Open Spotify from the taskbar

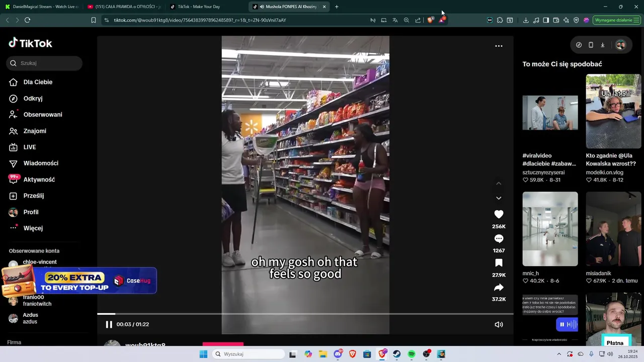[x=412, y=354]
